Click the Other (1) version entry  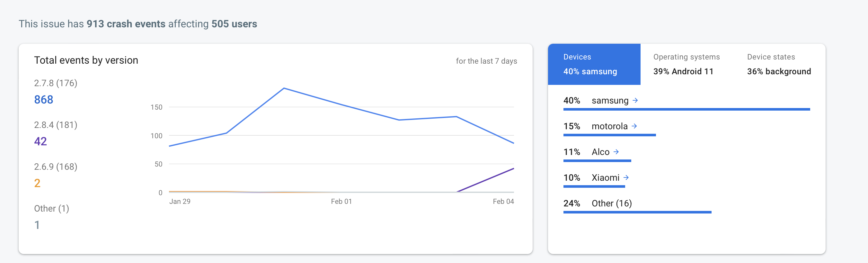[51, 209]
